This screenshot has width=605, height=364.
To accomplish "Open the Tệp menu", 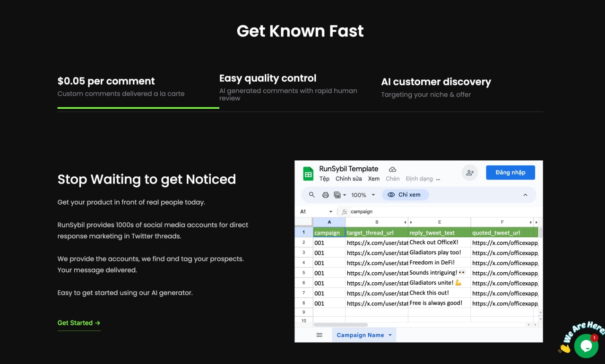I will (x=324, y=179).
